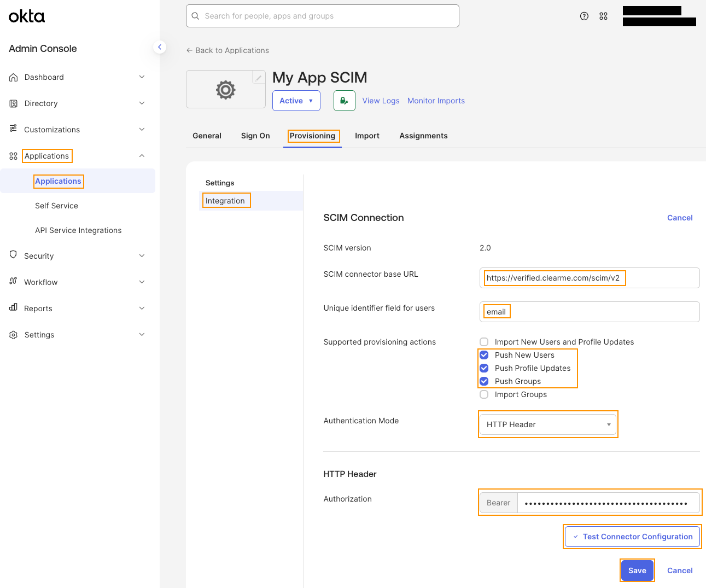Viewport: 706px width, 588px height.
Task: Expand the Customizations menu chevron
Action: click(x=142, y=130)
